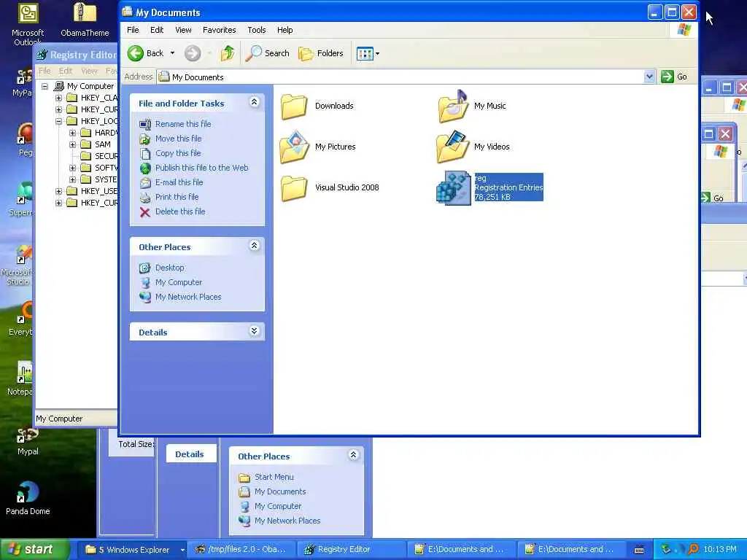Select the My Music folder icon
The image size is (747, 560).
[453, 106]
